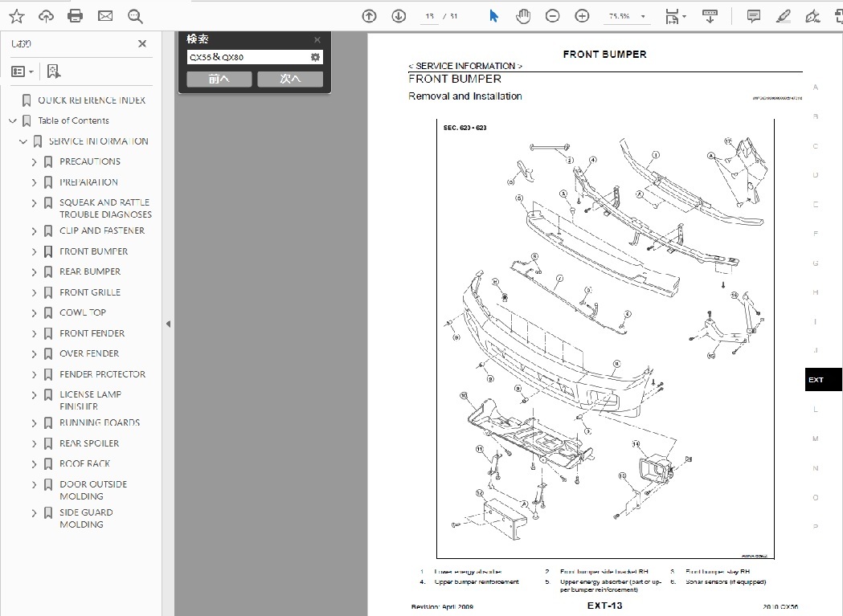Click the find current bookmark icon
Screen dimensions: 843x616
tap(54, 71)
